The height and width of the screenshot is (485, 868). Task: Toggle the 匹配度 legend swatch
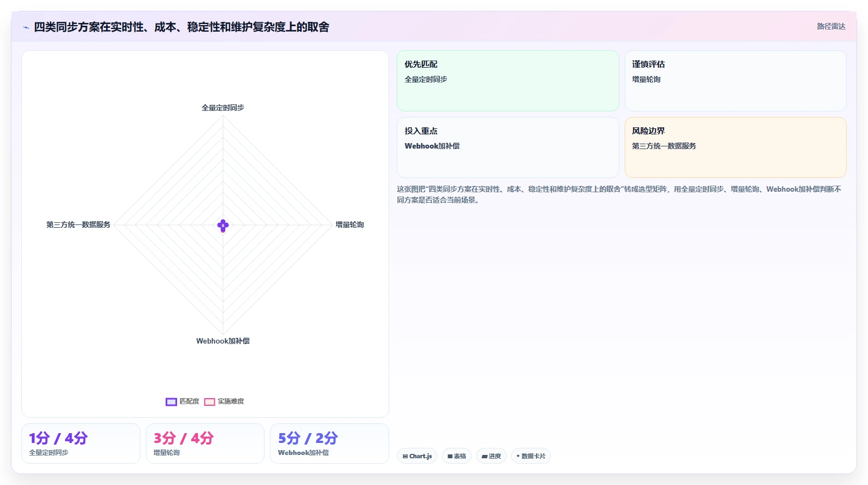[171, 402]
